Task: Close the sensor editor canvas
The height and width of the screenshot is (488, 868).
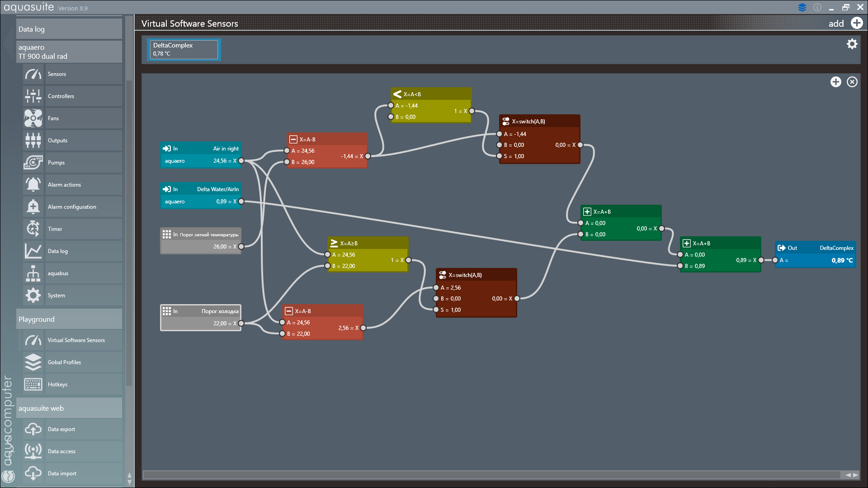Action: [852, 82]
